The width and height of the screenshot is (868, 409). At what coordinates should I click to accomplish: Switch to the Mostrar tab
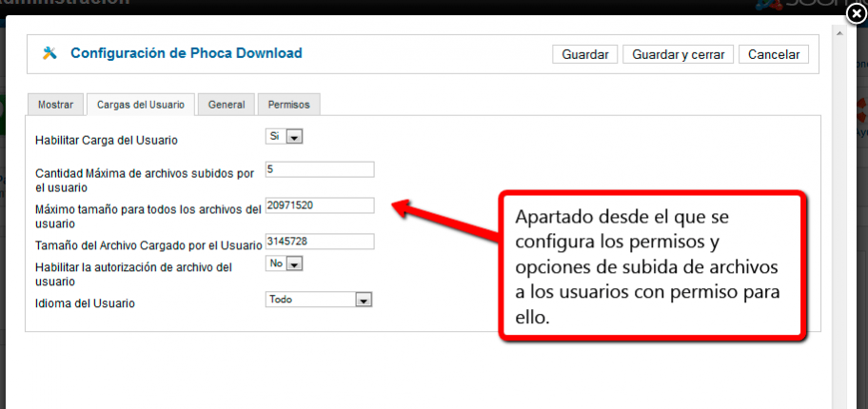[55, 105]
